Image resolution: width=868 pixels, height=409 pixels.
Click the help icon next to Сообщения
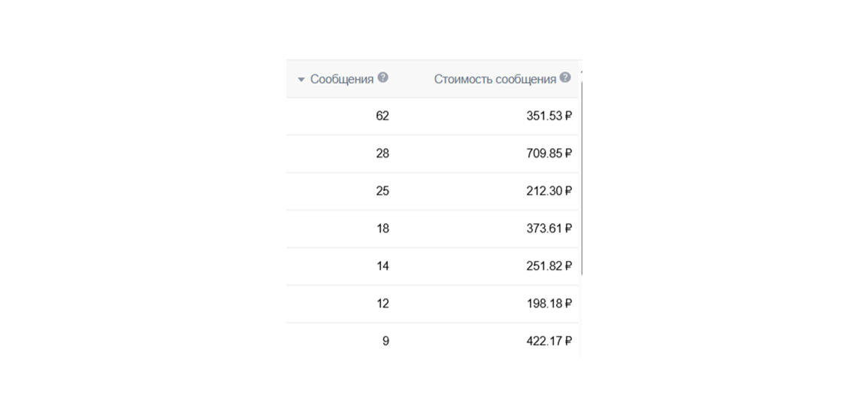tap(383, 77)
